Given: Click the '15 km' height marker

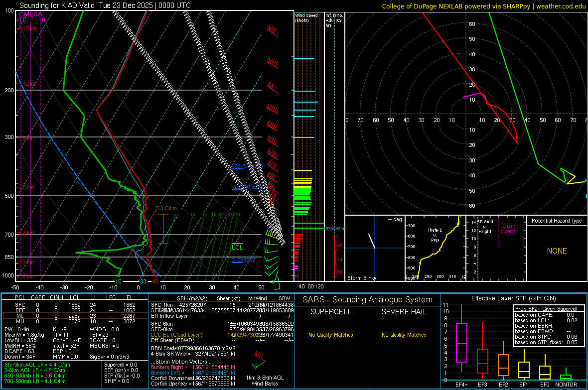Looking at the screenshot, I should [x=29, y=28].
